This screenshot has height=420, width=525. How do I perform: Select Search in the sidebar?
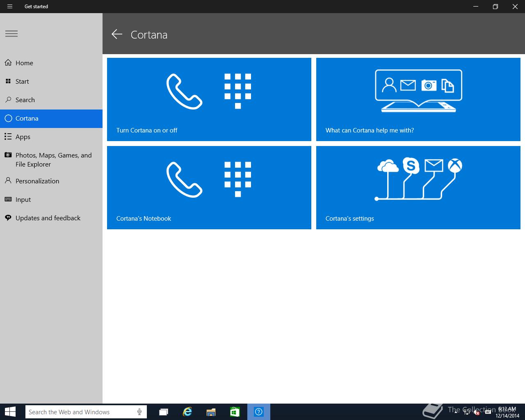(51, 100)
